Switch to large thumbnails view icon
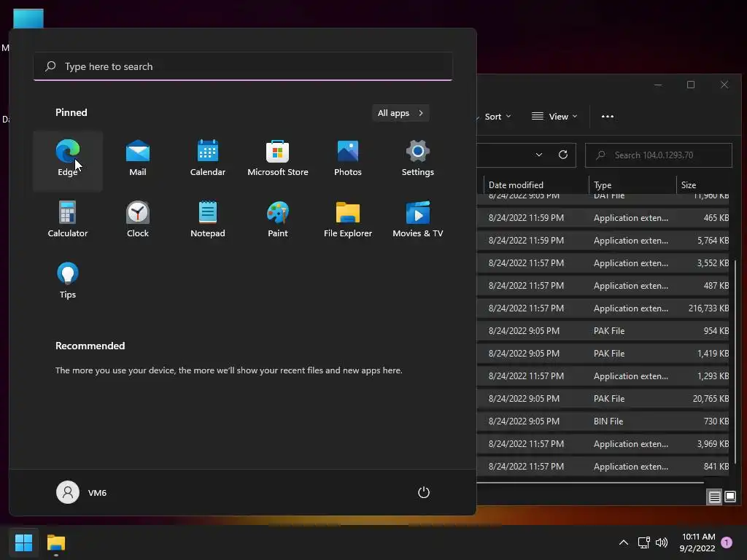 [x=729, y=497]
